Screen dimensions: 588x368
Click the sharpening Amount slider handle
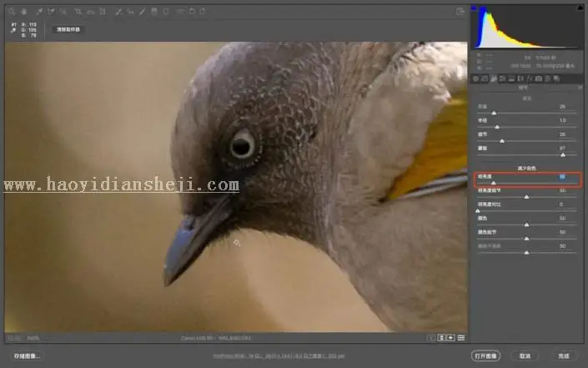coord(494,113)
